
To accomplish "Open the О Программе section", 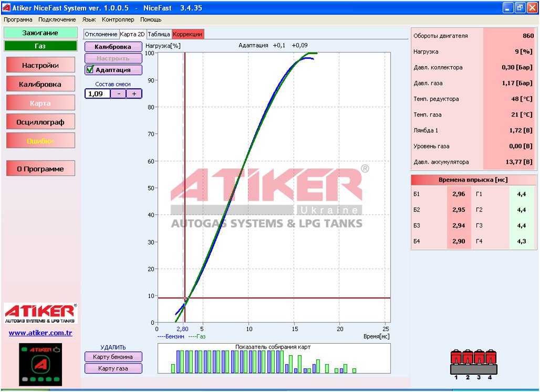I will (x=40, y=168).
